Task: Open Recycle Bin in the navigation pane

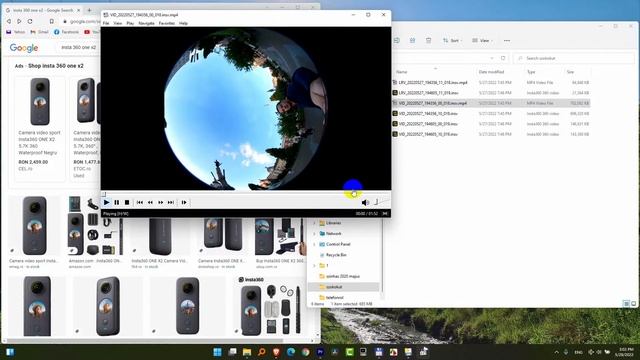Action: point(336,255)
